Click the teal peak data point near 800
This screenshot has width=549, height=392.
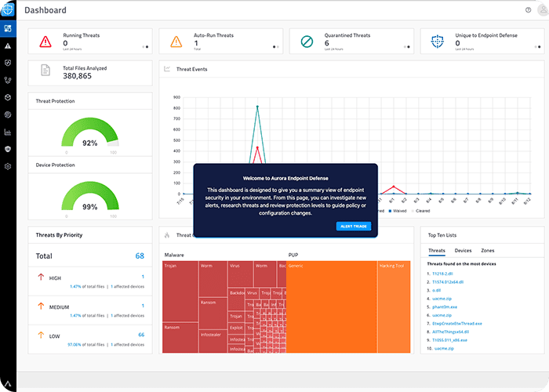pos(257,107)
